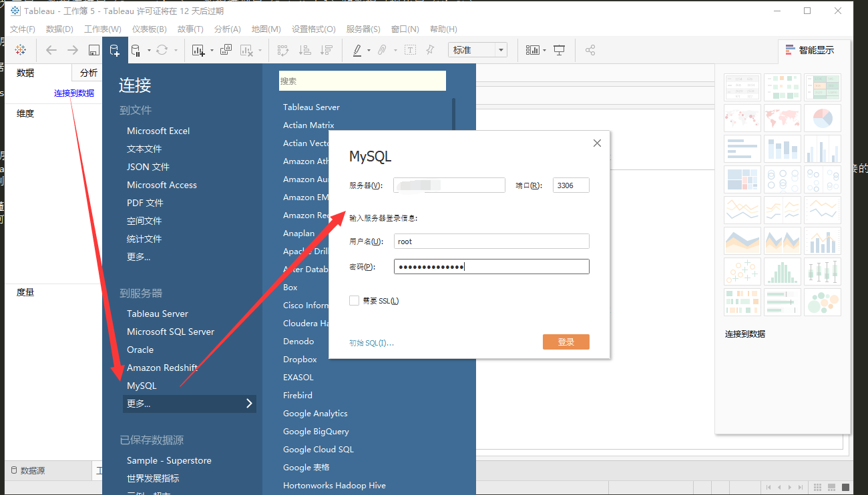Click the new worksheet icon
The height and width of the screenshot is (495, 868).
pos(198,50)
